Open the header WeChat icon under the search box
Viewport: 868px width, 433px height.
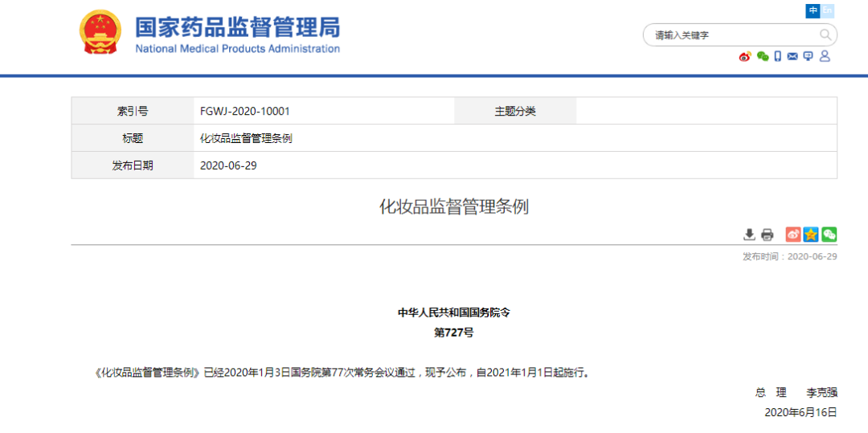(x=763, y=56)
